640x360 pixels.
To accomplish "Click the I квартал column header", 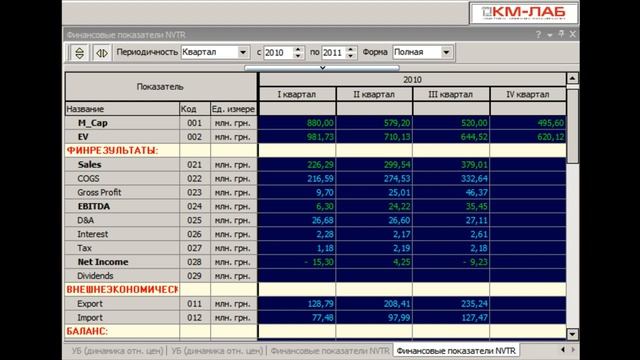I will point(297,94).
